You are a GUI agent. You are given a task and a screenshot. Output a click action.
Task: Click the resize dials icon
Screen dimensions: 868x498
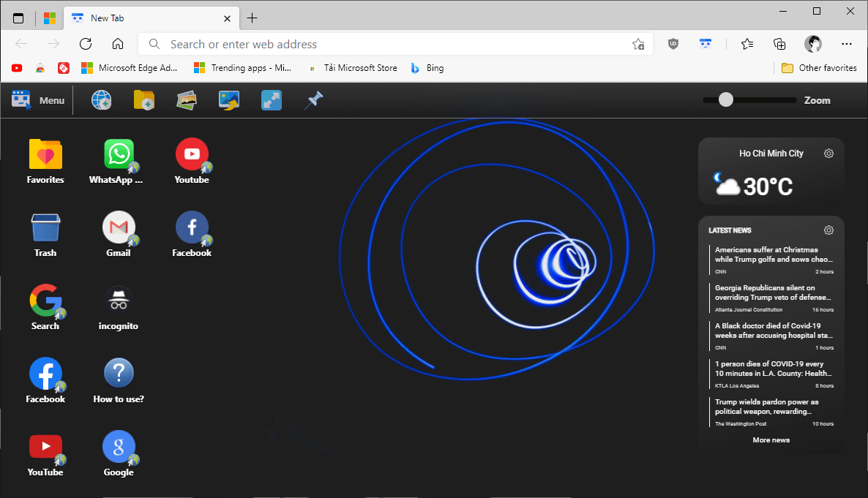click(x=271, y=99)
